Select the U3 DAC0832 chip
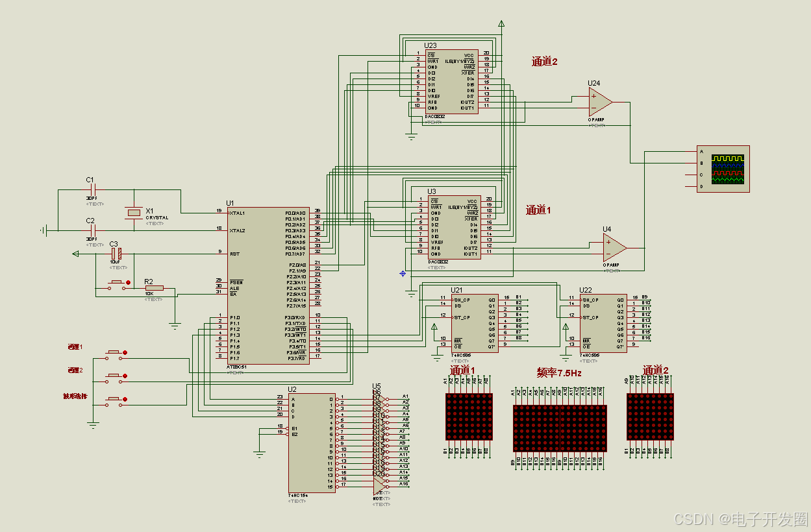The height and width of the screenshot is (532, 811). [454, 227]
